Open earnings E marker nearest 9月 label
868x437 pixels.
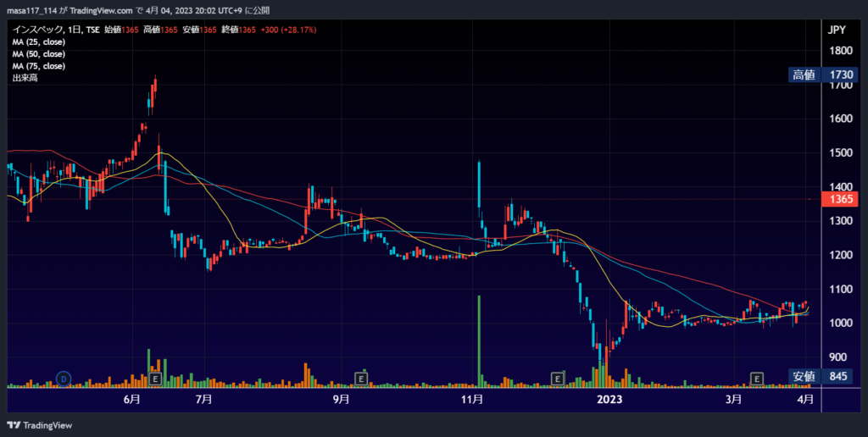point(361,379)
